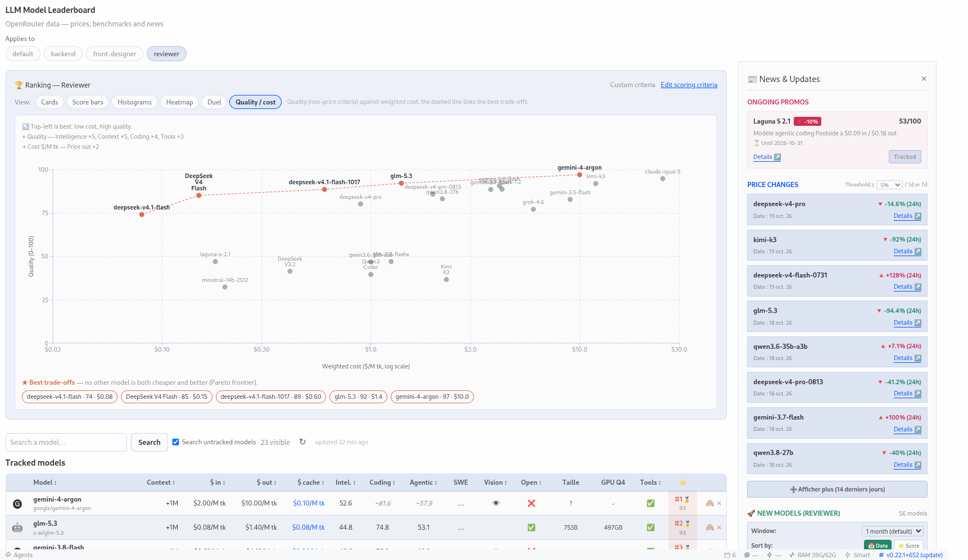Sort table by Context column
The height and width of the screenshot is (560, 968).
tap(161, 482)
